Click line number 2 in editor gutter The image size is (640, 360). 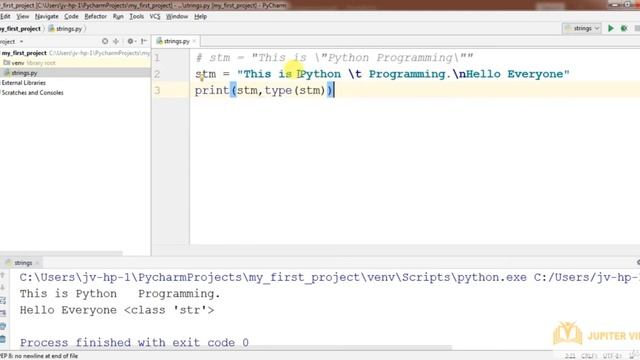pyautogui.click(x=157, y=74)
